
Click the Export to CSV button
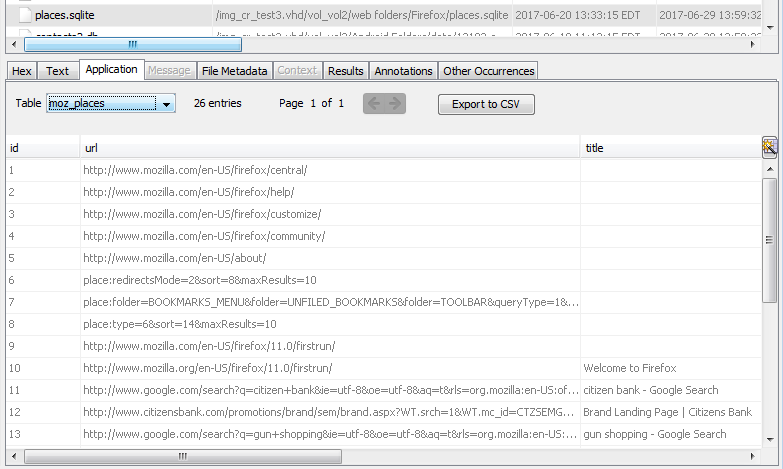[486, 104]
